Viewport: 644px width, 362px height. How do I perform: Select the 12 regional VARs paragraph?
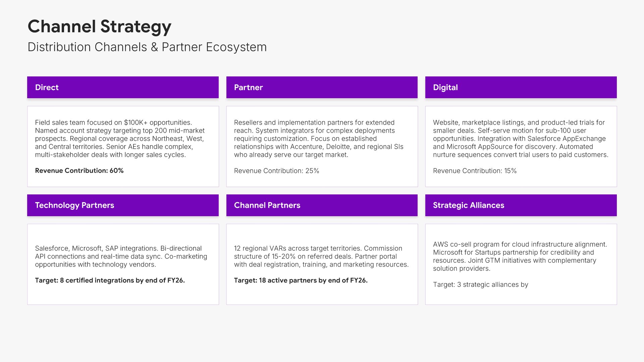click(x=321, y=256)
